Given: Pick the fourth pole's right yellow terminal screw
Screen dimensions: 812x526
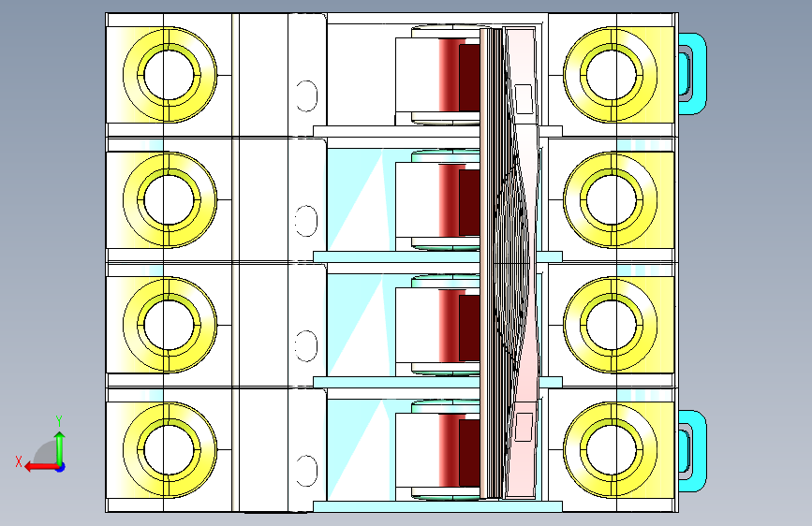Looking at the screenshot, I should [x=611, y=450].
